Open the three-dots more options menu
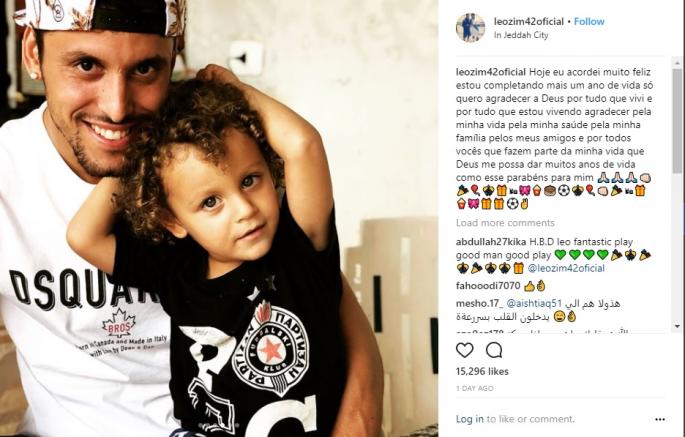 (x=660, y=420)
